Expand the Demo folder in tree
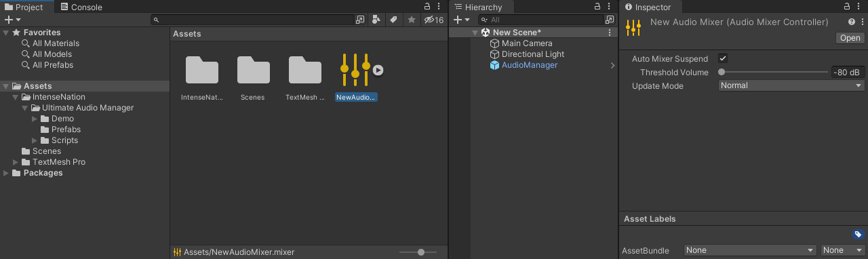This screenshot has height=259, width=868. (x=35, y=119)
